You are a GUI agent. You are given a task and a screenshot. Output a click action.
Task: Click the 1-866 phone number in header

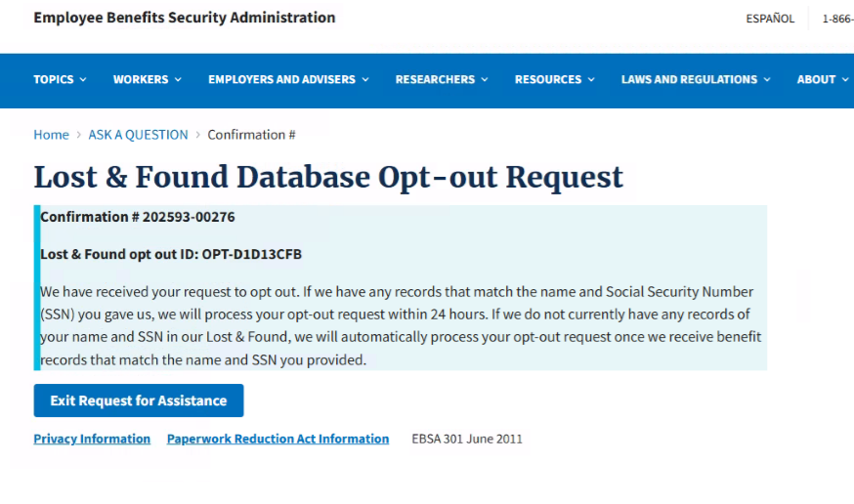pos(837,19)
